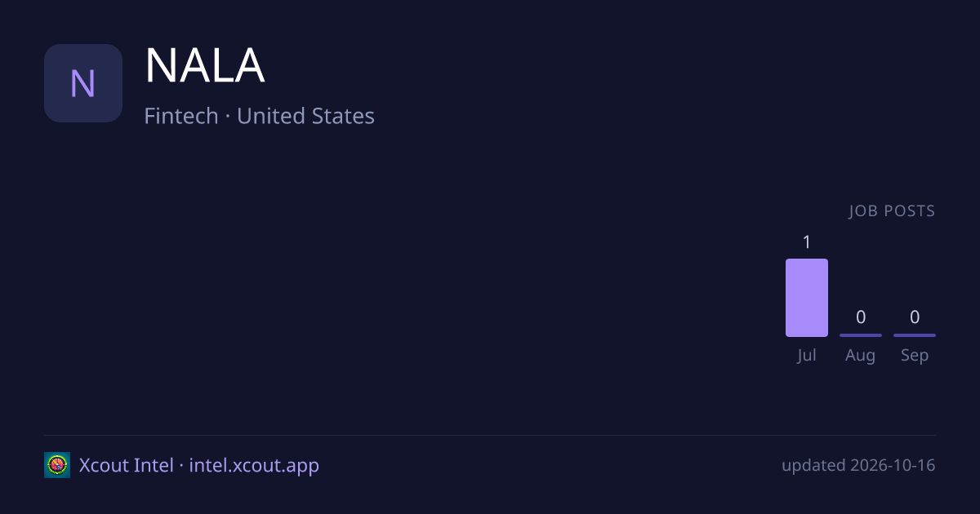Image resolution: width=980 pixels, height=514 pixels.
Task: Select the NALA company title
Action: (205, 66)
